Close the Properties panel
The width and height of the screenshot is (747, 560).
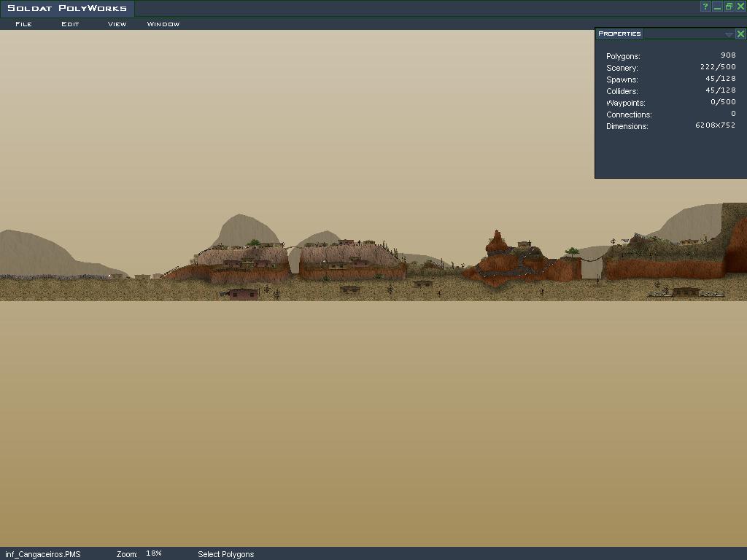coord(740,34)
